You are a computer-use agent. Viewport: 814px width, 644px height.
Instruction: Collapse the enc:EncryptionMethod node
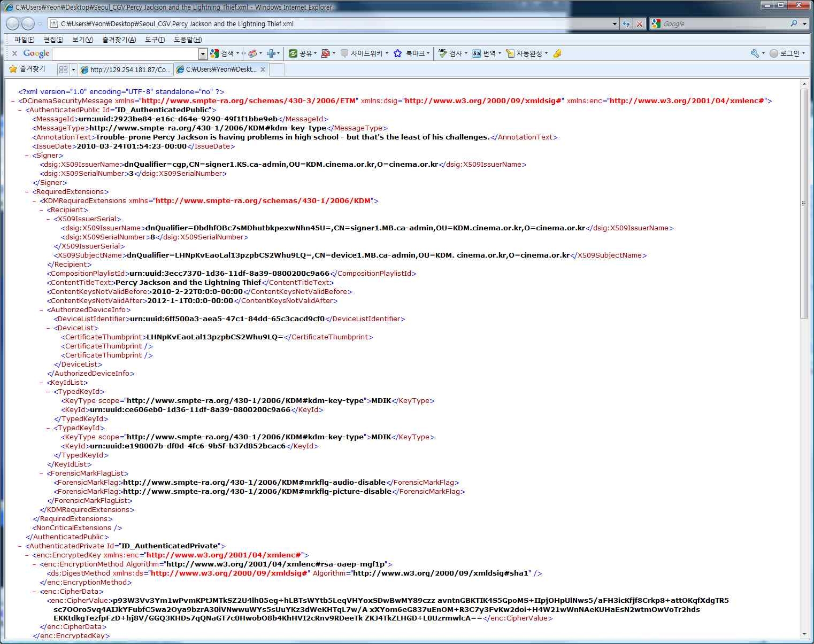(x=34, y=564)
